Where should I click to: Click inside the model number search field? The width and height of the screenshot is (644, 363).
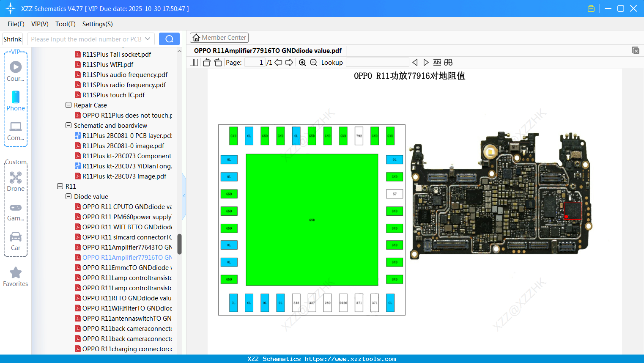85,38
